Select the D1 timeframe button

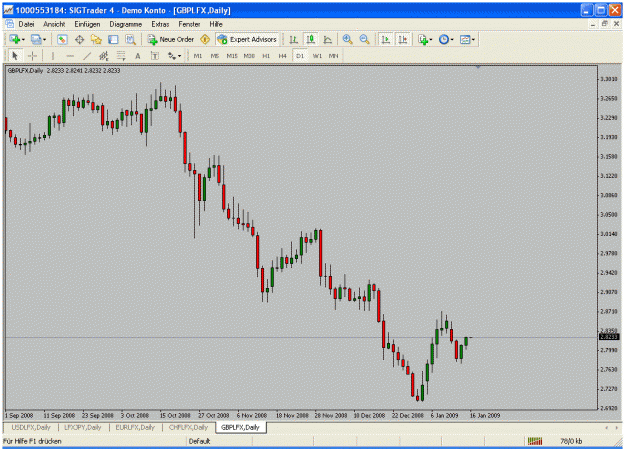(x=300, y=56)
